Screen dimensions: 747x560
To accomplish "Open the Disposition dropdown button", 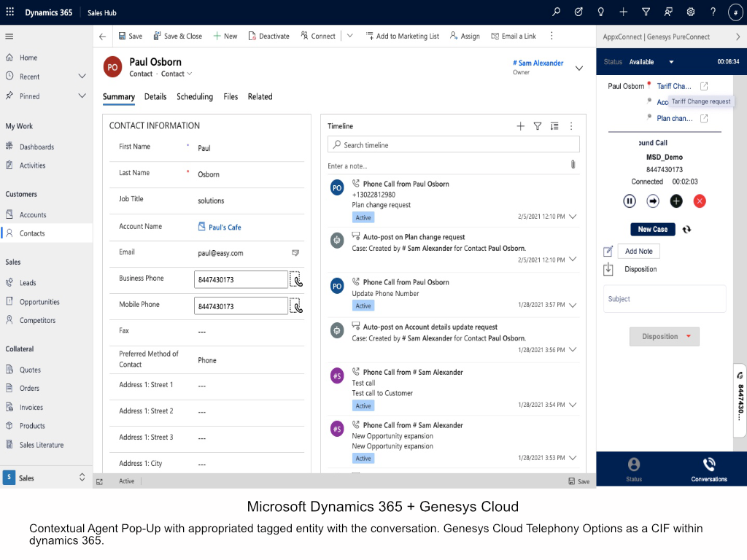I will pyautogui.click(x=665, y=336).
